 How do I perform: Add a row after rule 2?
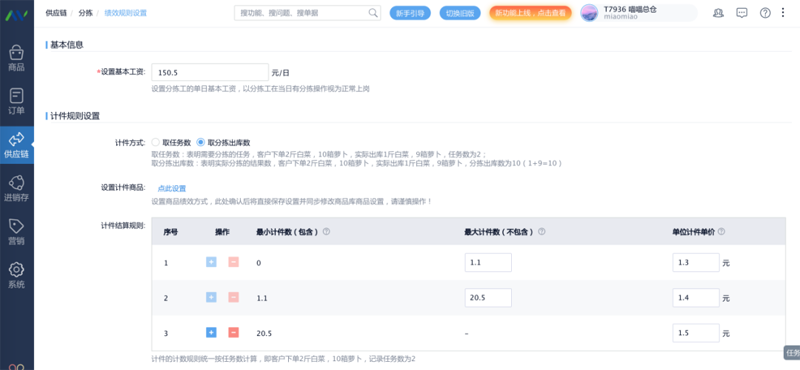(211, 298)
